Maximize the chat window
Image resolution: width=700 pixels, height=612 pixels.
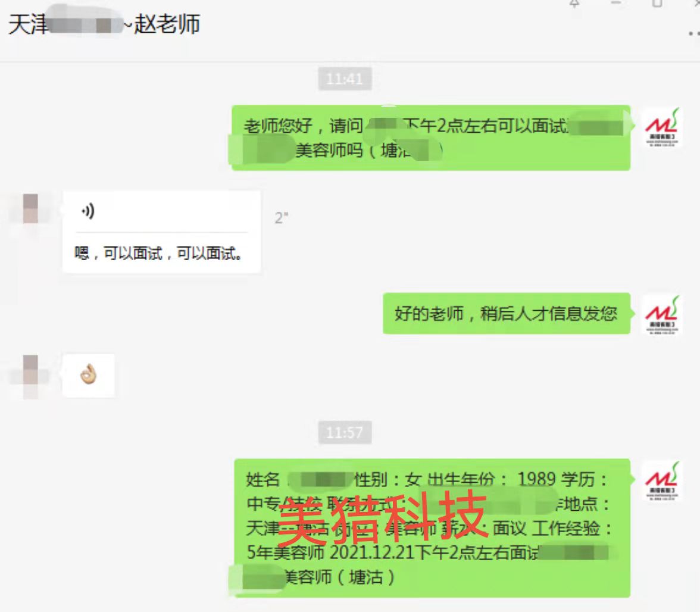coord(657,4)
